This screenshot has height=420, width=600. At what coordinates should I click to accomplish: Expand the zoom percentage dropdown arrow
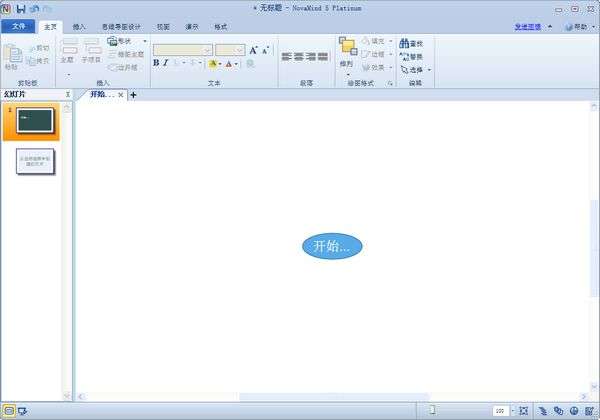pyautogui.click(x=513, y=411)
